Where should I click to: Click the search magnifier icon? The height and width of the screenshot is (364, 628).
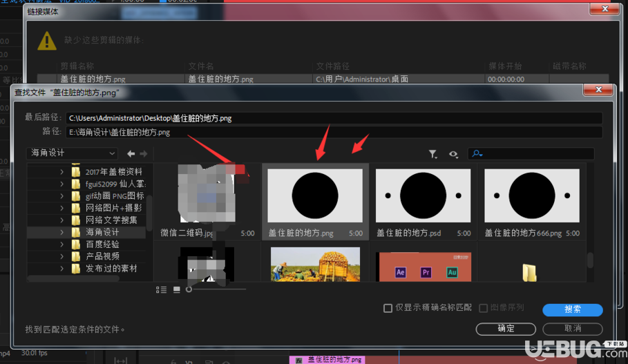pos(477,154)
